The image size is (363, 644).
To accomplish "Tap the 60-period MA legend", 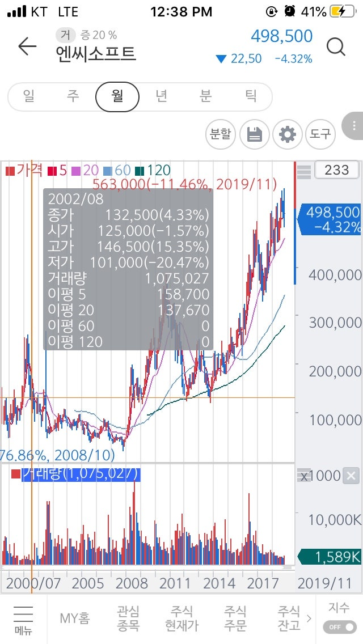I will 117,170.
